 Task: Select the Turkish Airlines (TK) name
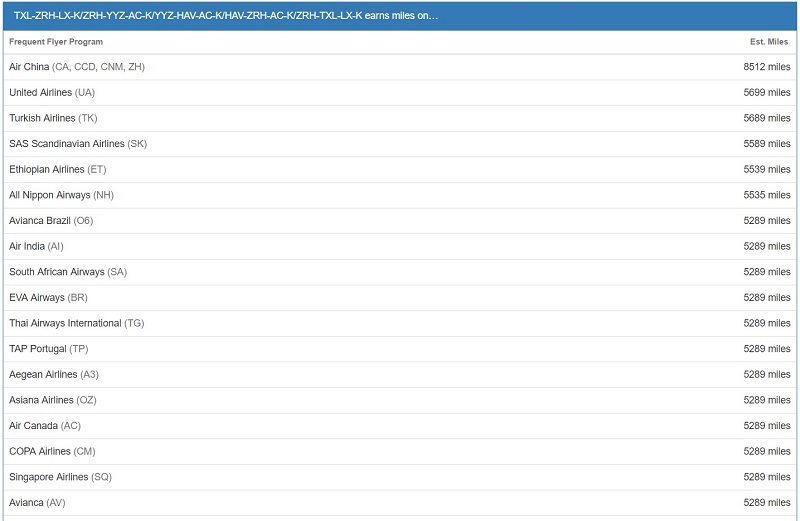click(53, 118)
